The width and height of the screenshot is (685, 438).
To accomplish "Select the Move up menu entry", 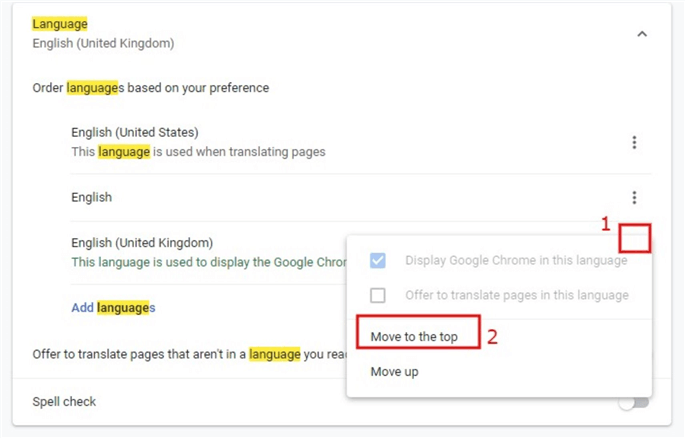I will [394, 372].
